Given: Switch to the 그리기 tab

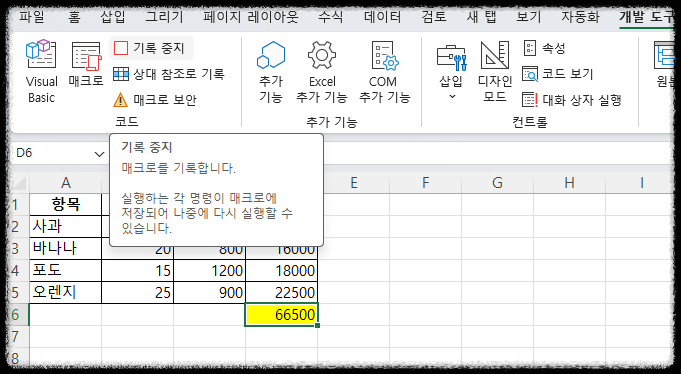Looking at the screenshot, I should [x=164, y=17].
